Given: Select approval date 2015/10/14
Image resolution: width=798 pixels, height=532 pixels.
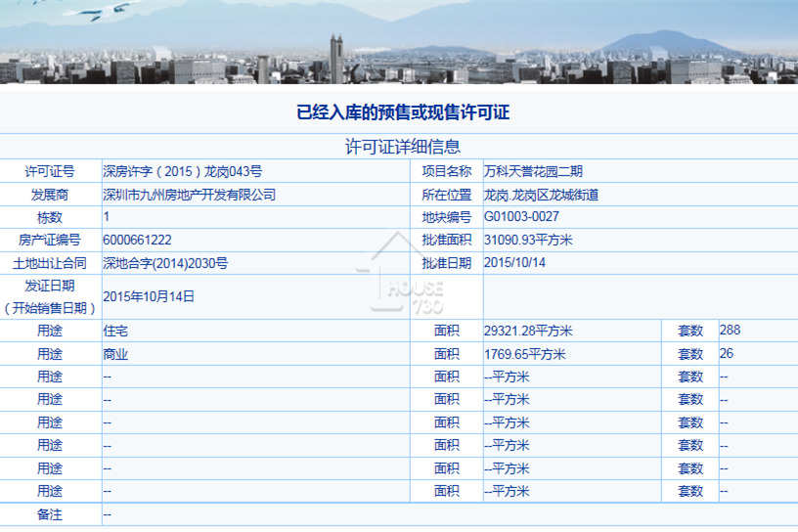Looking at the screenshot, I should click(x=514, y=263).
